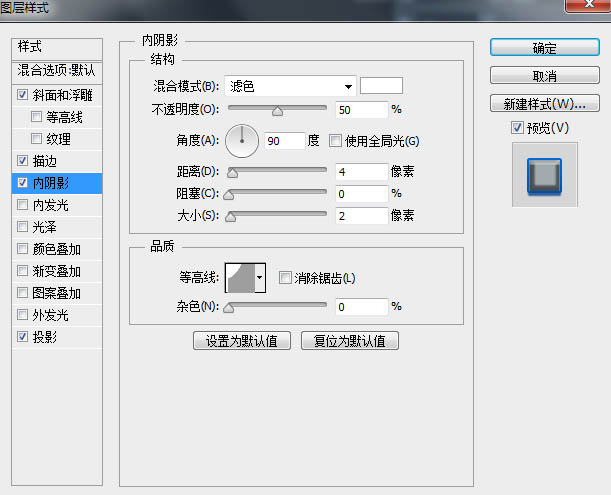Click the contour curve thumbnail
The height and width of the screenshot is (495, 611).
(240, 278)
